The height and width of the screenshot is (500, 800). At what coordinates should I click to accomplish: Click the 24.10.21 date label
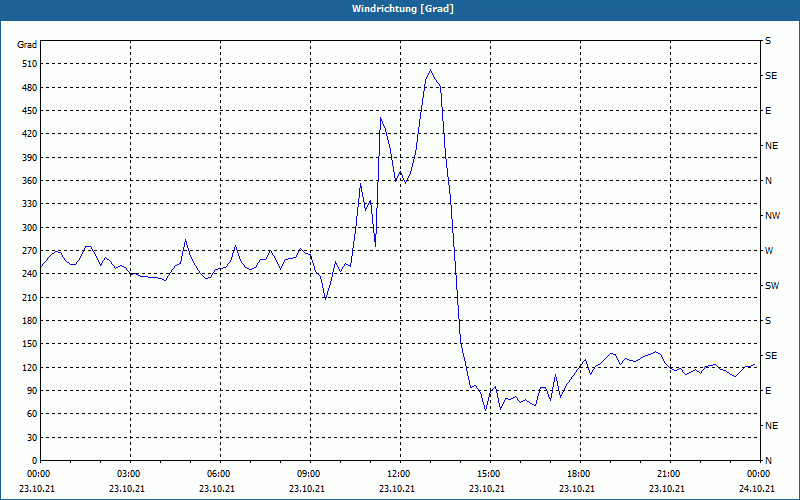(757, 488)
